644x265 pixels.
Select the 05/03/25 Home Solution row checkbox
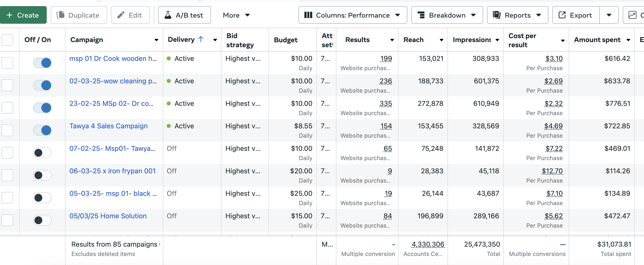7,220
